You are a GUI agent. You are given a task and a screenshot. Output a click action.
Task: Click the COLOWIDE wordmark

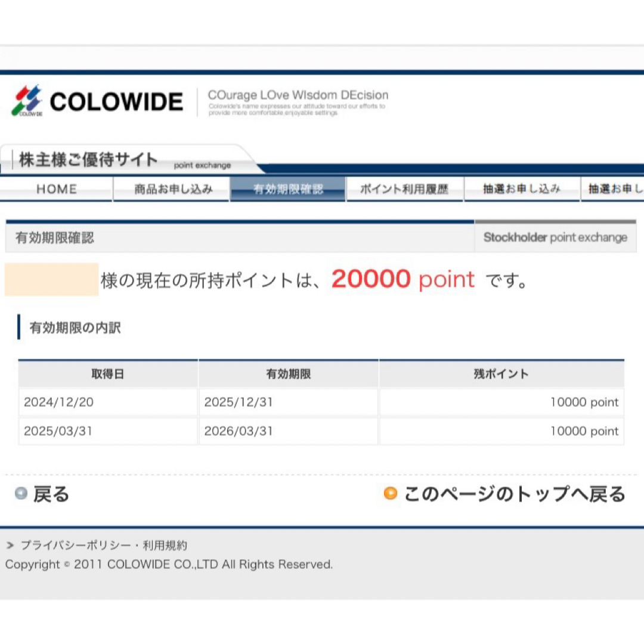tap(116, 102)
